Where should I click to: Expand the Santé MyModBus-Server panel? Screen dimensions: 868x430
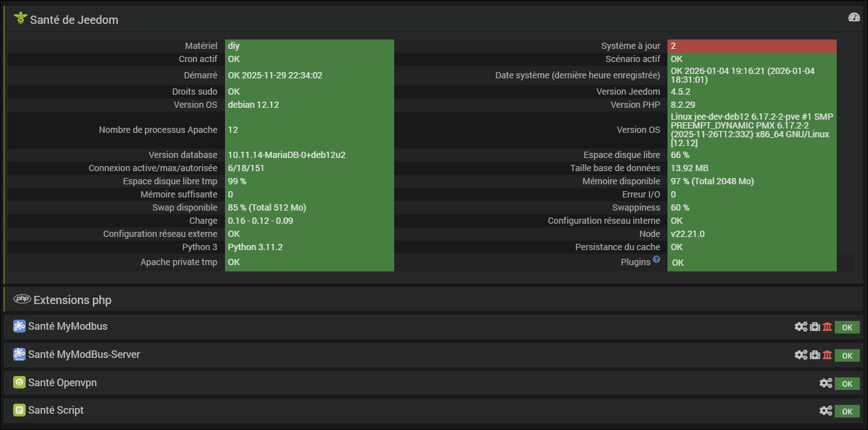tap(84, 355)
